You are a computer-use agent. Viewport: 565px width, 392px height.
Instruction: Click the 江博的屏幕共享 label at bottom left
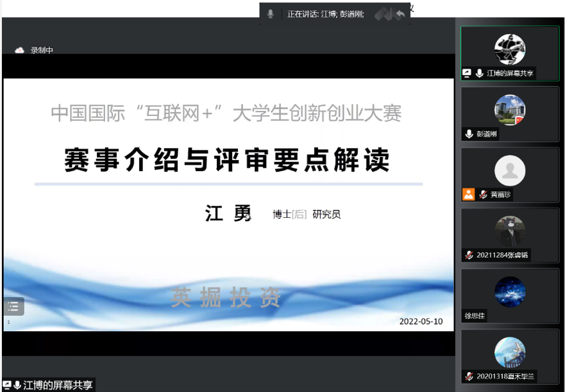tap(58, 385)
